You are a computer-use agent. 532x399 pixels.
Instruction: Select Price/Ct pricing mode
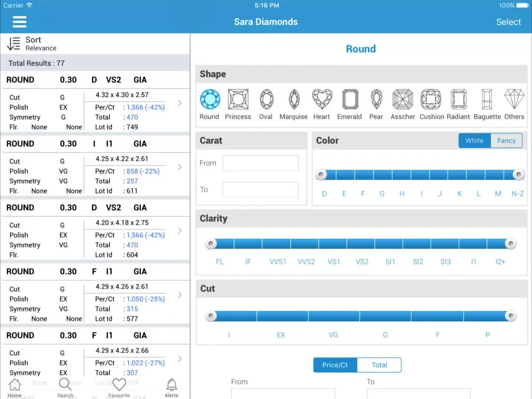pyautogui.click(x=335, y=365)
